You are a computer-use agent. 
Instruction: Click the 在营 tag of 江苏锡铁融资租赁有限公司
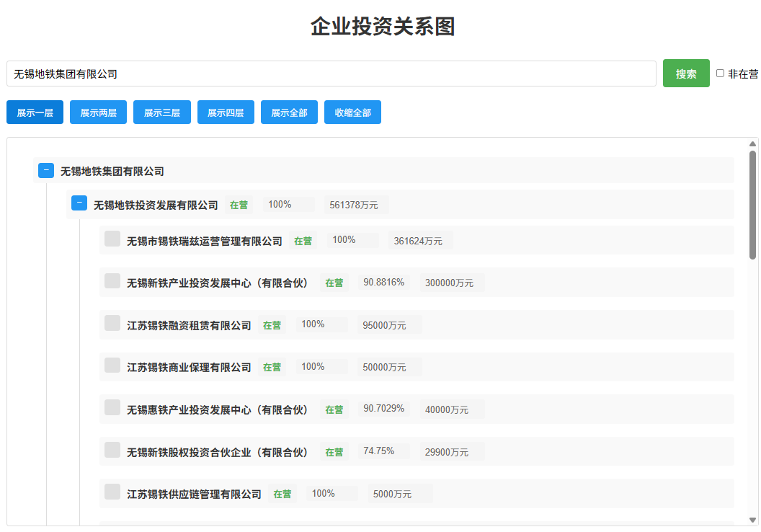click(272, 326)
